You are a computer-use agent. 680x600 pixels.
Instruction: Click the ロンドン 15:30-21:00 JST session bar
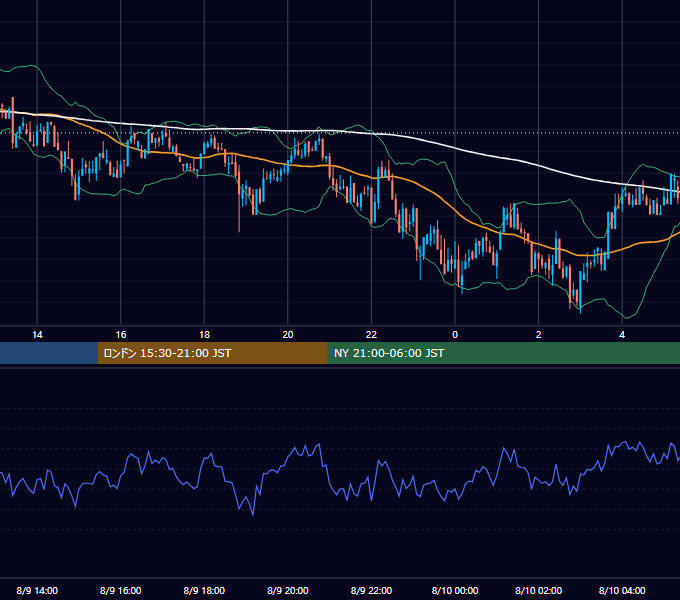point(212,353)
